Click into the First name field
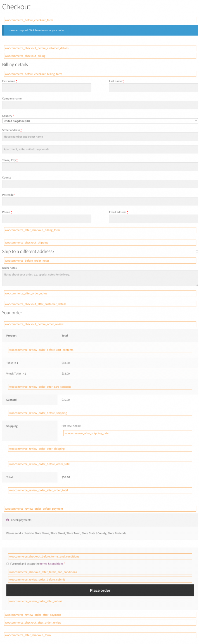Image resolution: width=199 pixels, height=644 pixels. pos(46,88)
